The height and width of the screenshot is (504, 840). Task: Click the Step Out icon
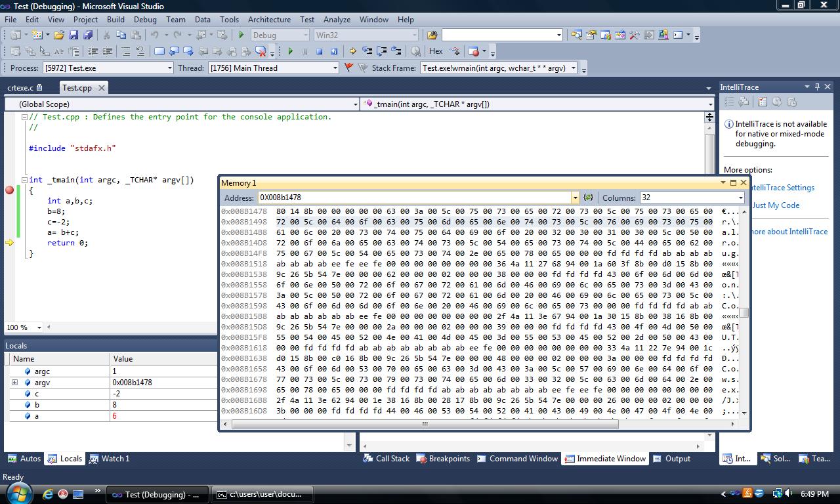pos(396,51)
